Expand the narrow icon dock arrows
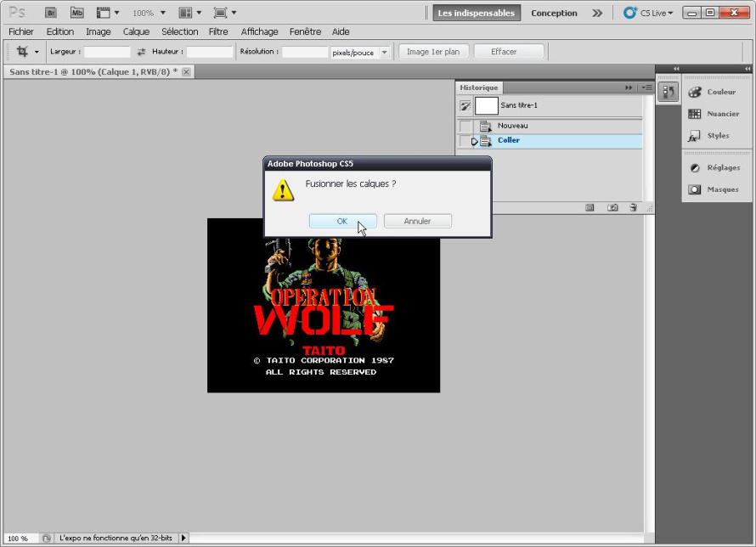 [676, 69]
